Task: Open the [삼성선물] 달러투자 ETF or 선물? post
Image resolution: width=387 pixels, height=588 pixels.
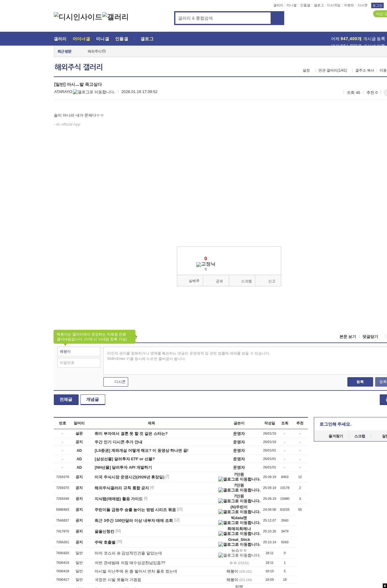Action: (x=125, y=459)
